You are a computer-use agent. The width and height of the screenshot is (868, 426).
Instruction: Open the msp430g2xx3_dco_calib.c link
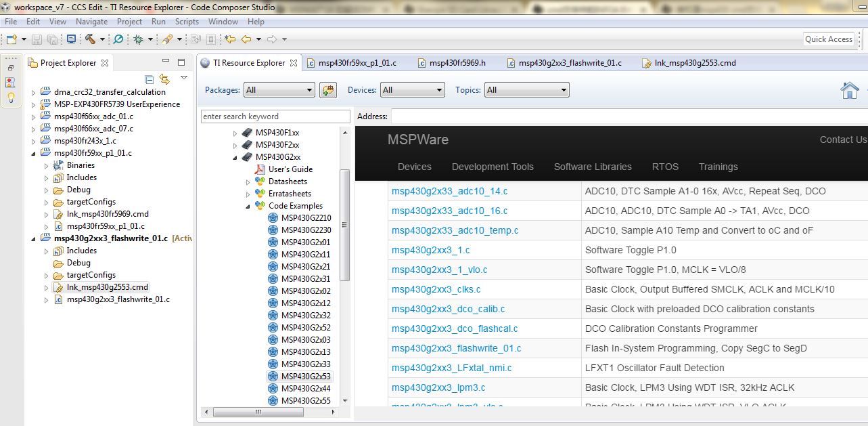tap(448, 309)
